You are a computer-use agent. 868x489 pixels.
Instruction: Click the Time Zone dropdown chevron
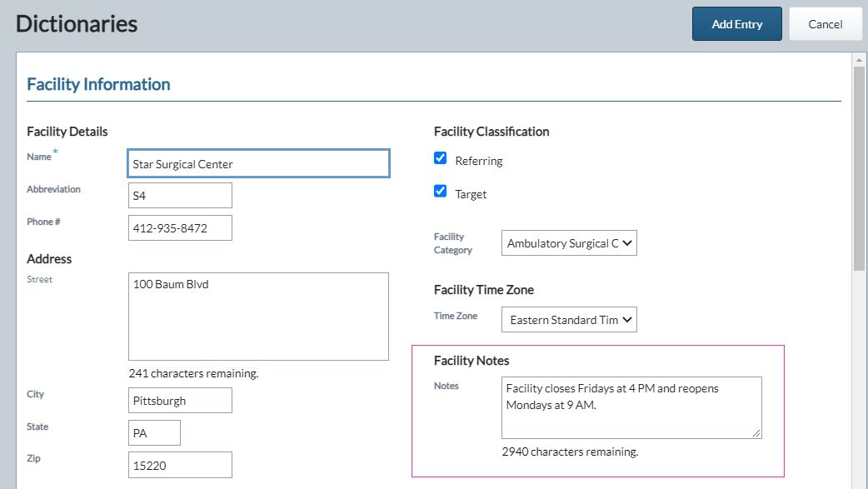click(627, 320)
